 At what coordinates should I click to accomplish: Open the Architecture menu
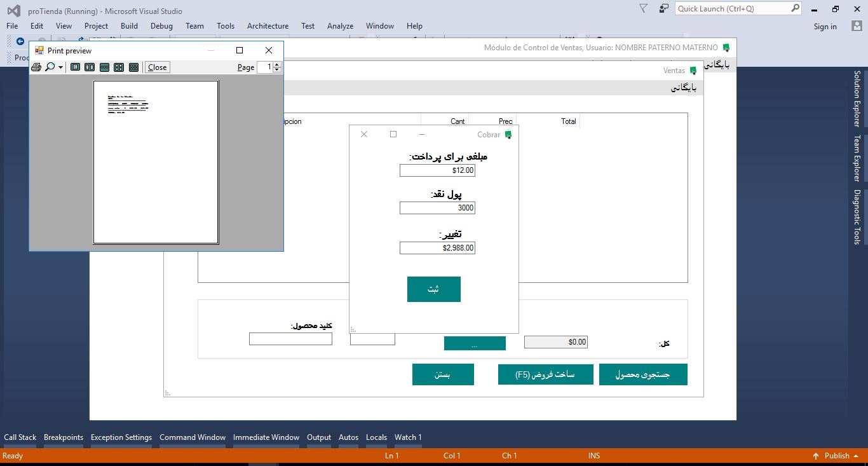(268, 26)
